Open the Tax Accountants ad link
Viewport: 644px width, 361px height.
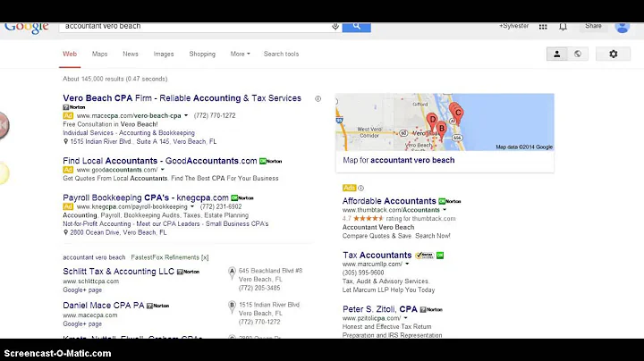(377, 256)
